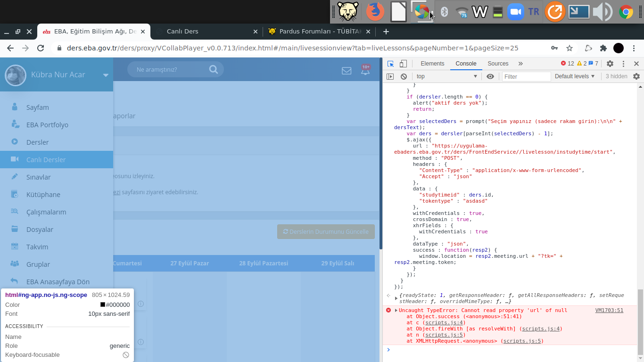Open DevTools settings gear

(x=610, y=64)
